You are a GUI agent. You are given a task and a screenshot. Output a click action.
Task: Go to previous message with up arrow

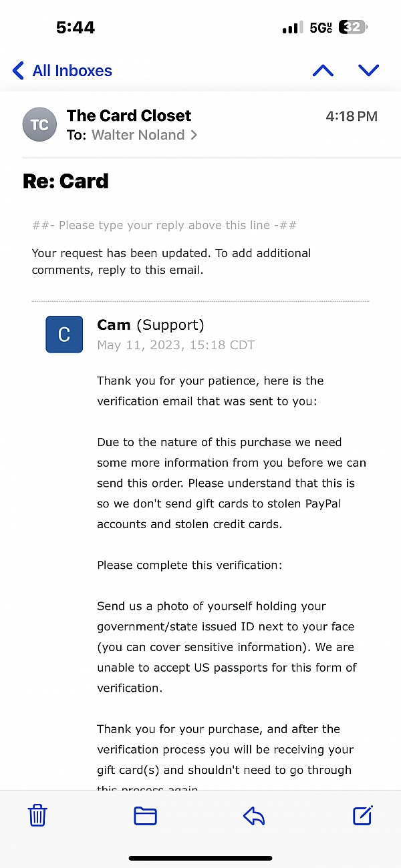coord(323,70)
